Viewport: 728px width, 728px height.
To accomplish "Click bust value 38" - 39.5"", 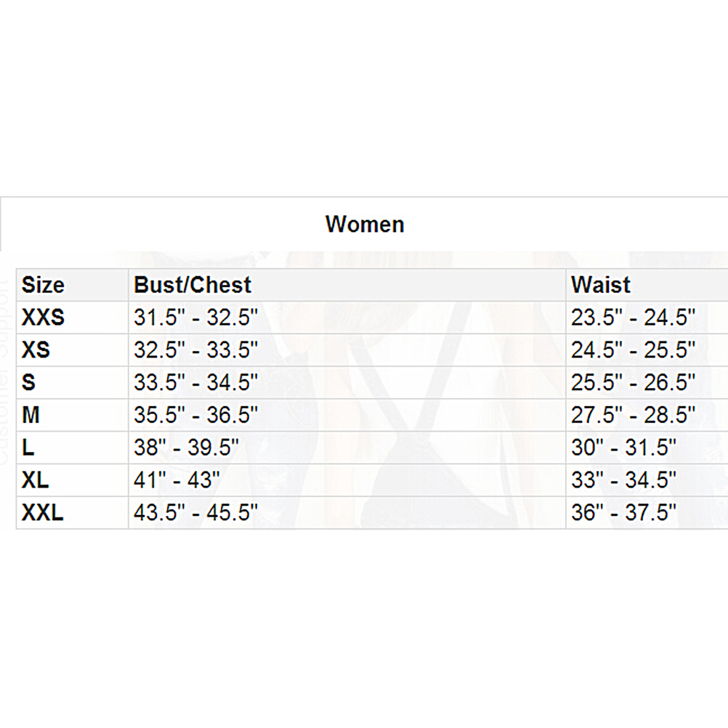I will point(186,448).
